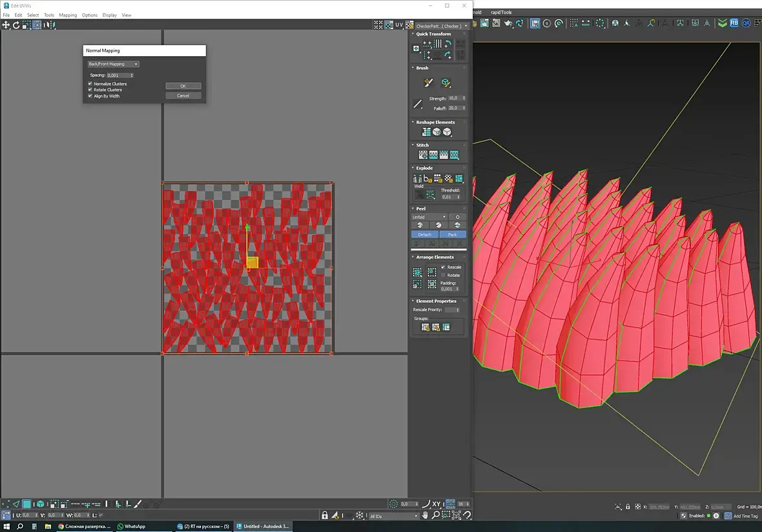Click OK in Normal Mapping dialog
This screenshot has width=762, height=532.
(x=183, y=86)
